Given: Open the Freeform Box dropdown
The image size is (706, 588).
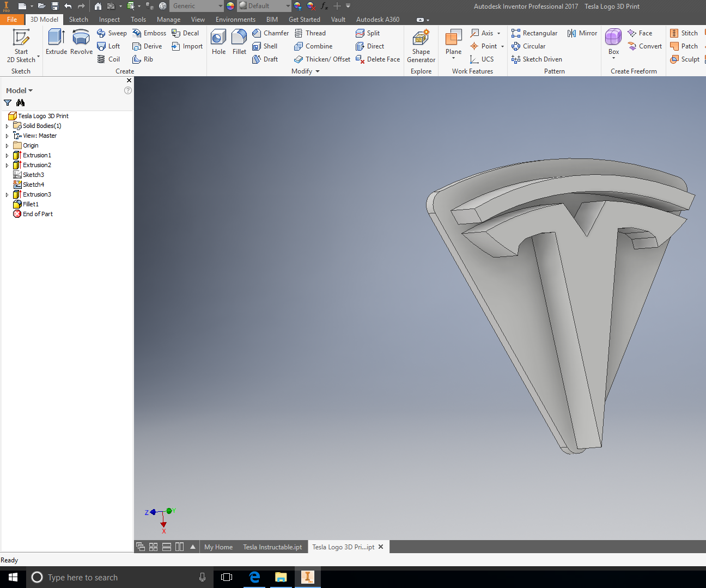Looking at the screenshot, I should tap(613, 58).
